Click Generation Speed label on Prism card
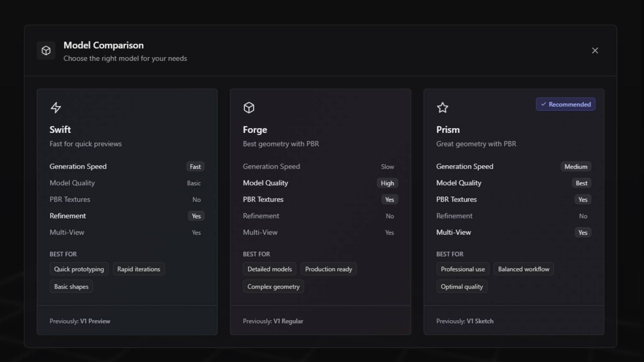The image size is (644, 362). 465,167
